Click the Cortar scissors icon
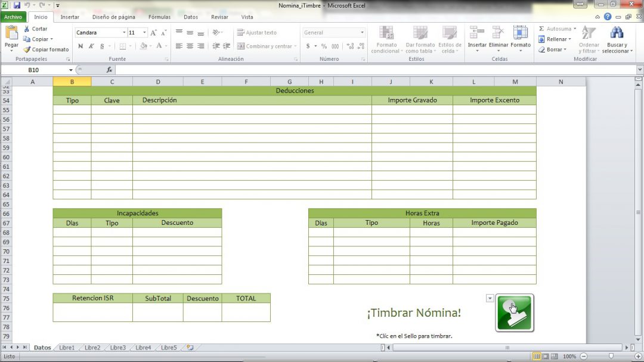644x362 pixels. click(x=27, y=29)
